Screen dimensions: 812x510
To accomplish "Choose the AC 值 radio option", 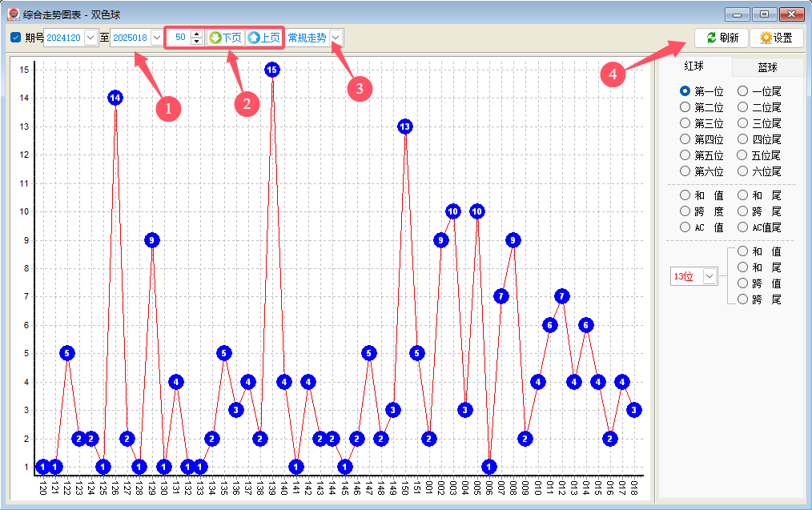I will tap(685, 227).
